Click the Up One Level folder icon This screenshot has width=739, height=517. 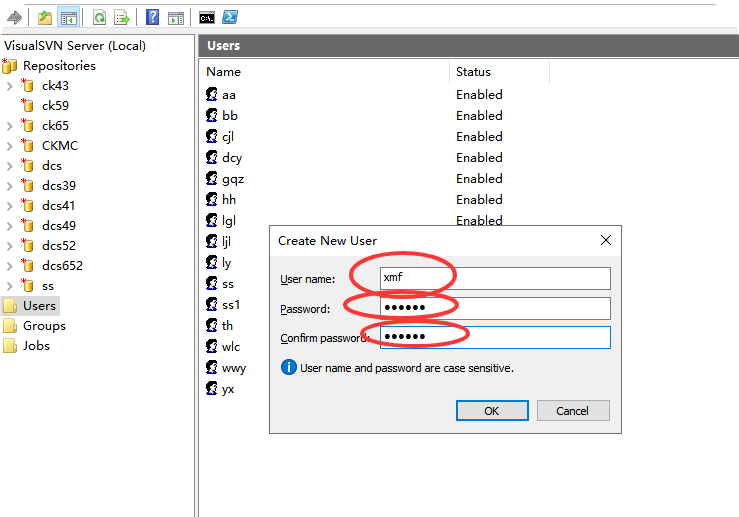pyautogui.click(x=45, y=18)
